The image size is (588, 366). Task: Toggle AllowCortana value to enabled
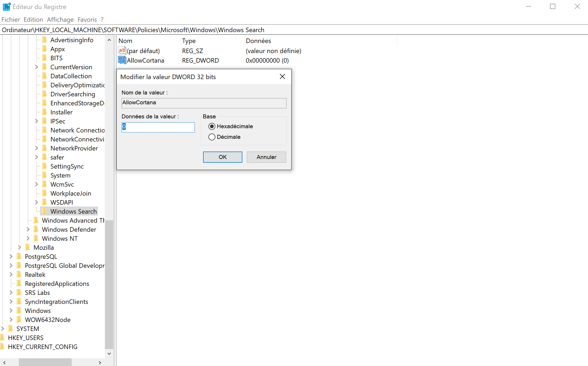point(158,127)
